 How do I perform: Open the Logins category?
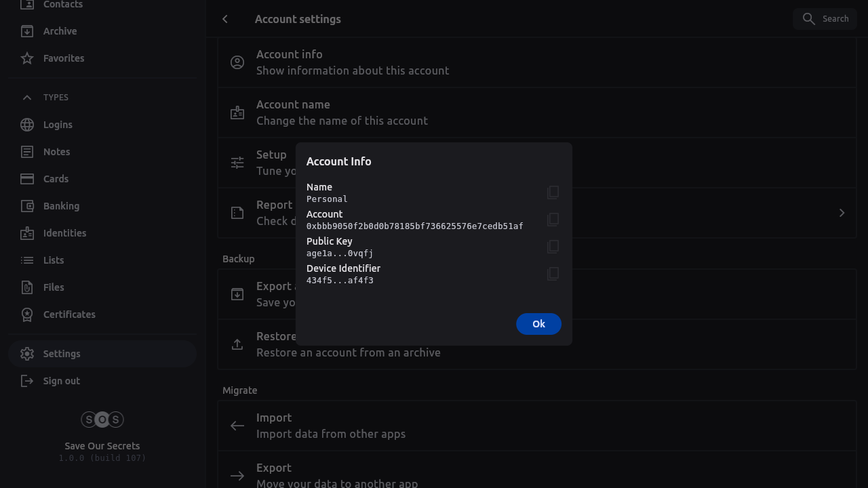click(x=58, y=125)
